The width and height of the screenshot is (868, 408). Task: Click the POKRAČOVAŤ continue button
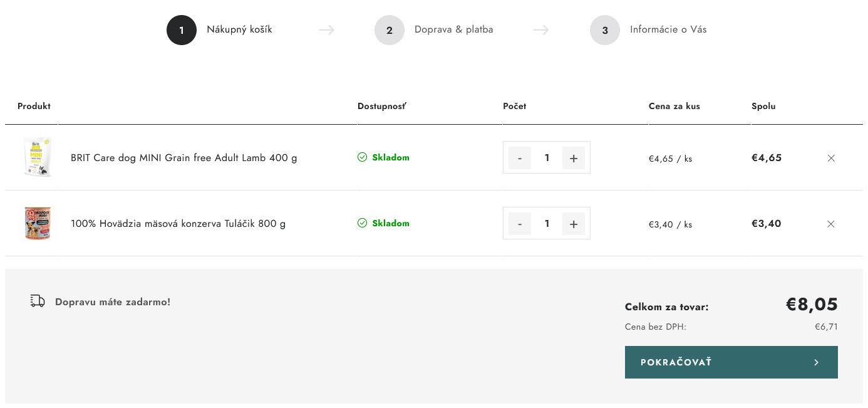pyautogui.click(x=731, y=362)
